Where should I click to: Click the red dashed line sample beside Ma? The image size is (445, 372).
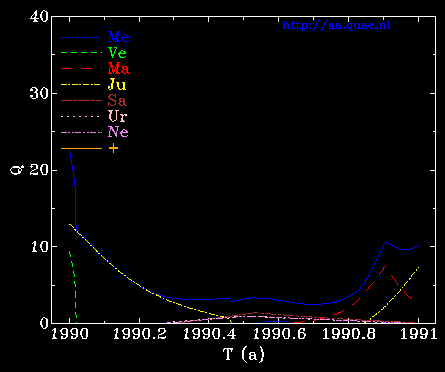tap(81, 69)
